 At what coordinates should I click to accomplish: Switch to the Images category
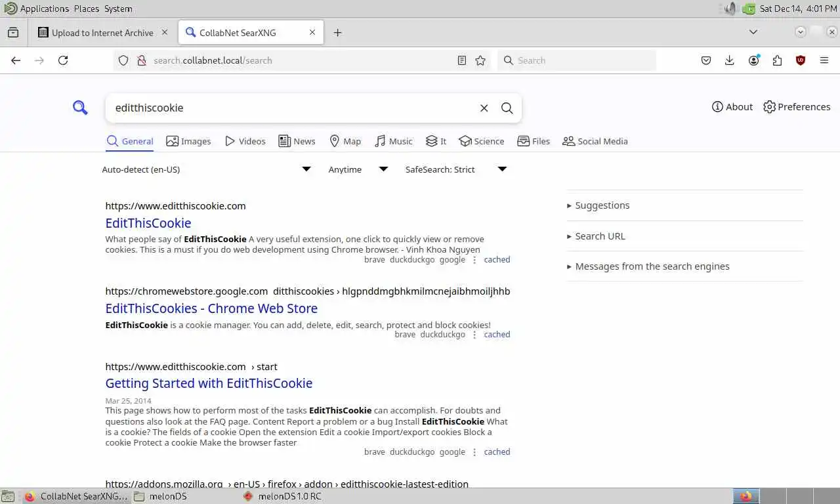[188, 141]
